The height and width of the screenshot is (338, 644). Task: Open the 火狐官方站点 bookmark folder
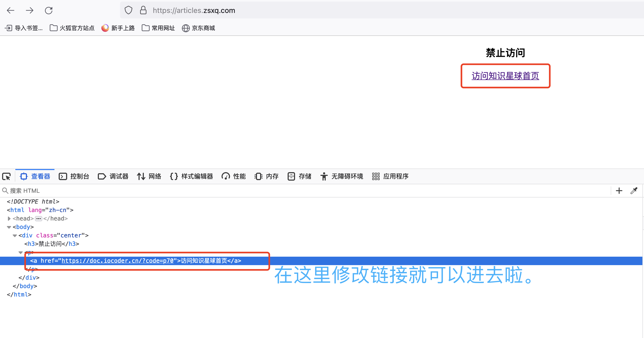coord(72,28)
